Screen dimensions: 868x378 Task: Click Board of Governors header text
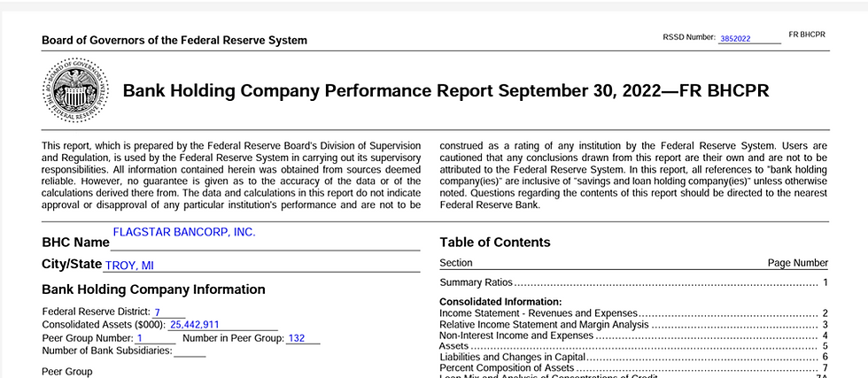174,41
